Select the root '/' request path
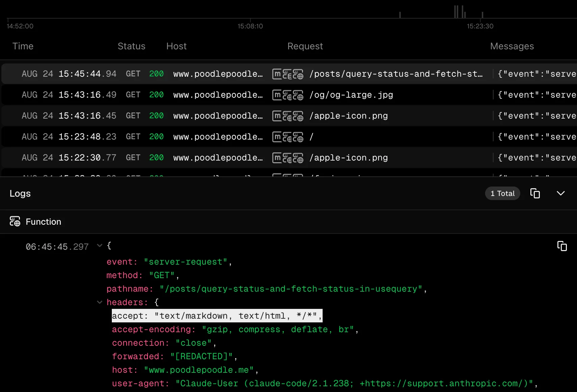 [311, 137]
